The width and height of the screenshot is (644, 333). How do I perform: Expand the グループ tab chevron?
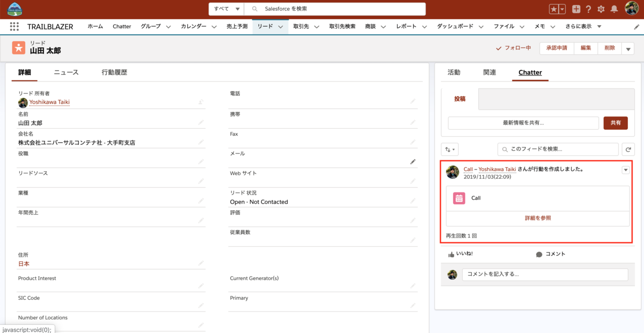click(x=168, y=27)
